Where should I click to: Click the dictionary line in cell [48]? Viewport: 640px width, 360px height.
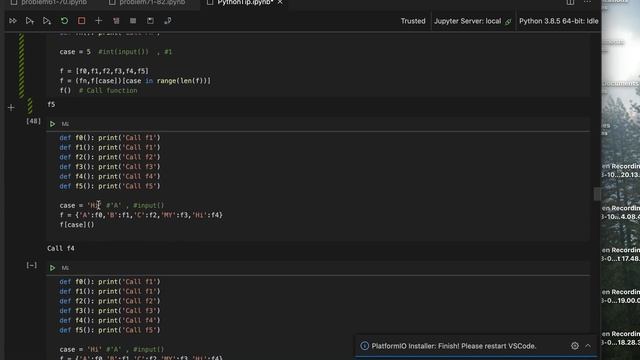[x=141, y=215]
